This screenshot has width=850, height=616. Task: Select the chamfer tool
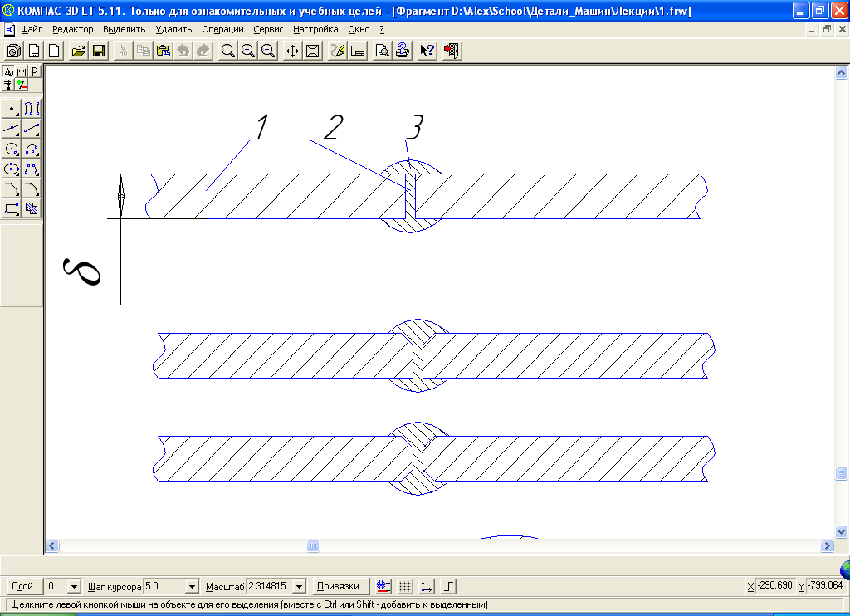12,188
